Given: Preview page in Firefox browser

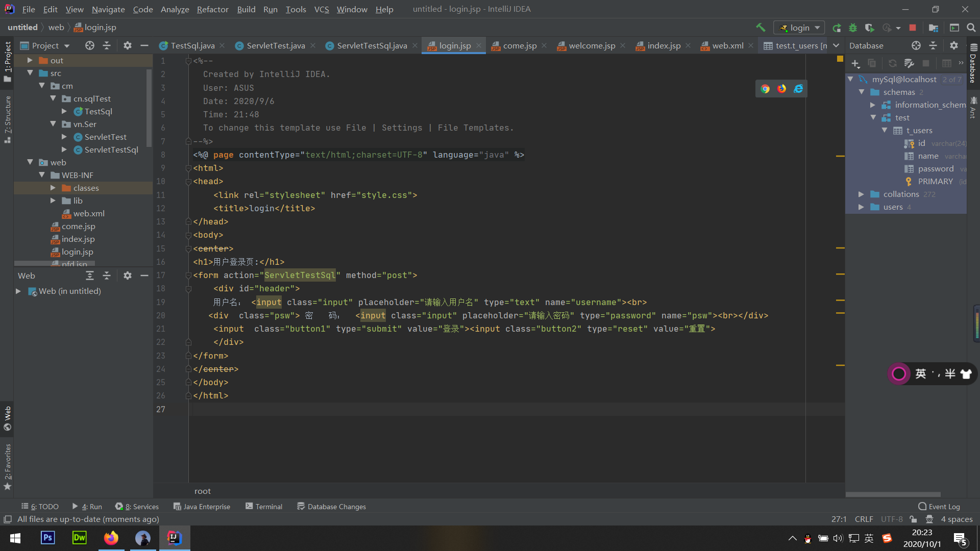Looking at the screenshot, I should 781,89.
